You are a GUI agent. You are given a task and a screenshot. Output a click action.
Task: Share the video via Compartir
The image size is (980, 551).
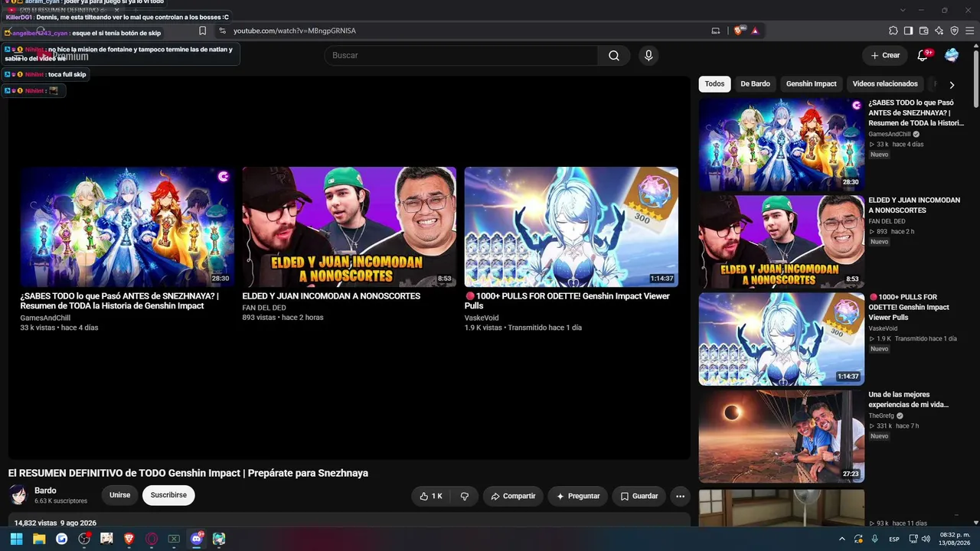tap(513, 496)
